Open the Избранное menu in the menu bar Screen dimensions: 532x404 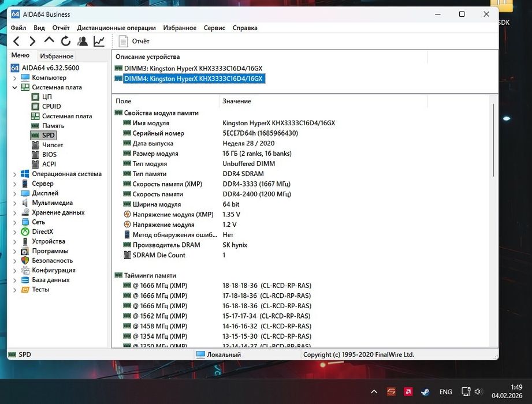coord(180,28)
